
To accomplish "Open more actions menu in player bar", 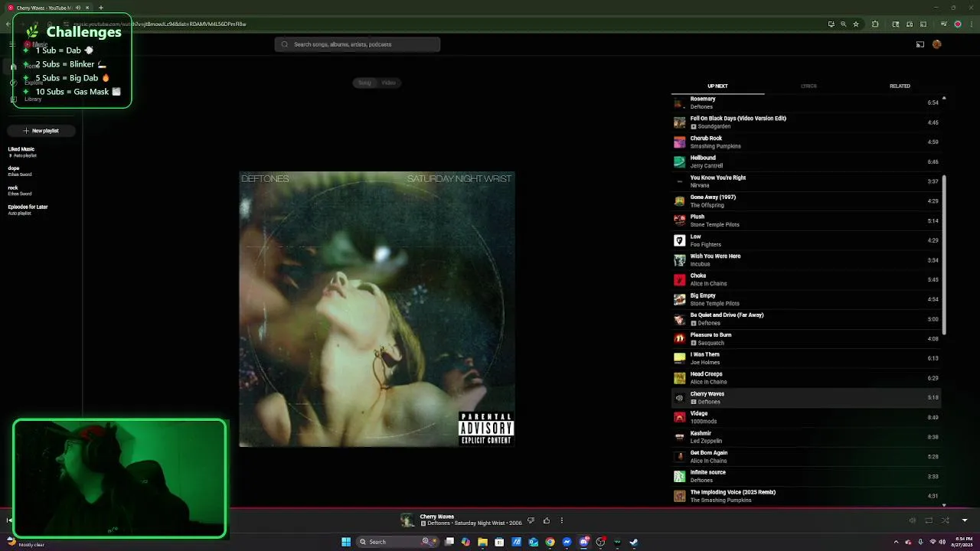I will [x=561, y=520].
